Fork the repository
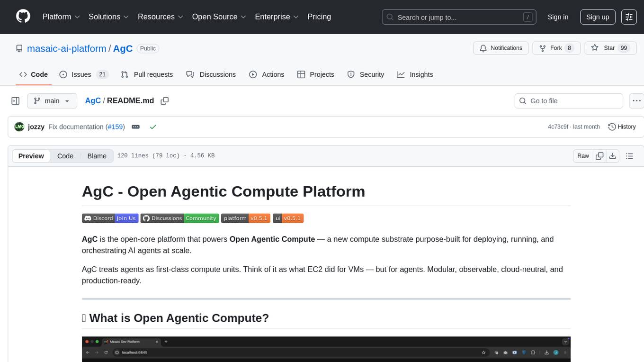This screenshot has height=362, width=644. point(556,48)
